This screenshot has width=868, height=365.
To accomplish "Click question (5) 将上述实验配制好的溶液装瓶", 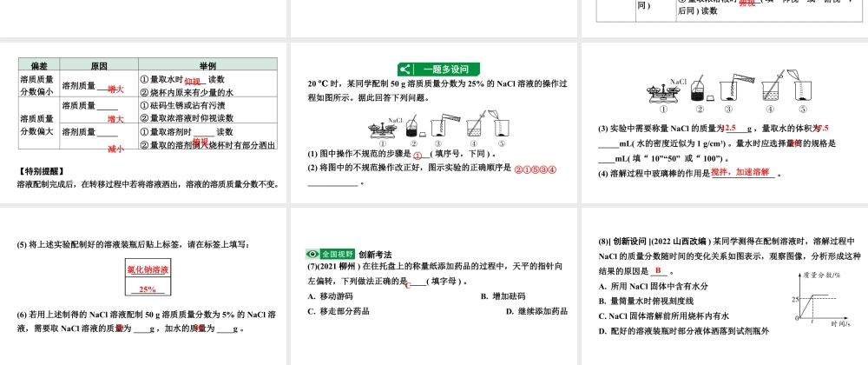I will (x=134, y=244).
